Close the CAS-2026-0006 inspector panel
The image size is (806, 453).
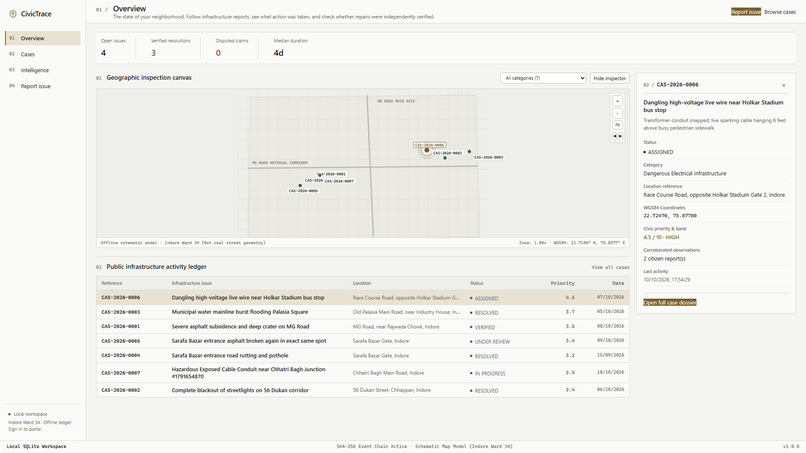click(x=783, y=85)
